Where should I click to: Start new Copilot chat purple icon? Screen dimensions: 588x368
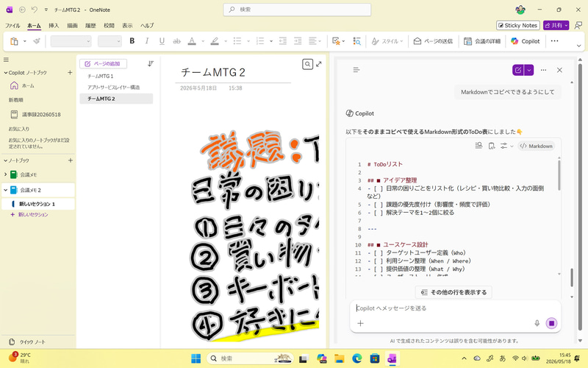tap(518, 70)
